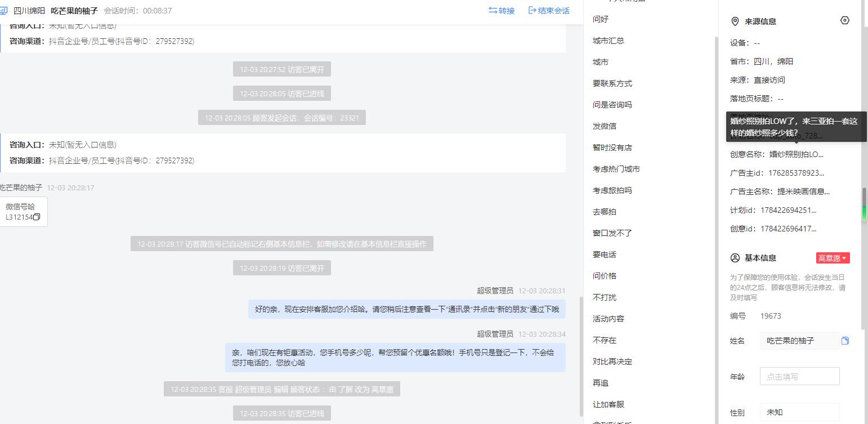The height and width of the screenshot is (424, 868).
Task: Click the 来源 直接访问 text
Action: [769, 80]
